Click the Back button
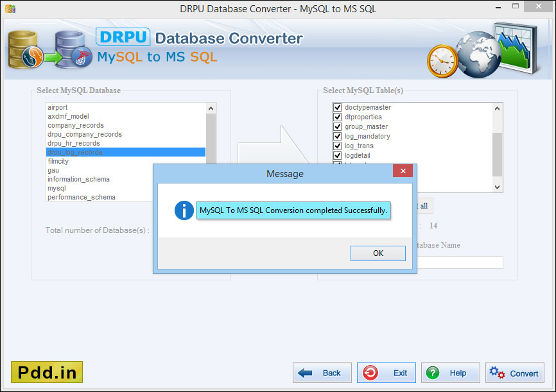This screenshot has height=392, width=556. coord(322,373)
